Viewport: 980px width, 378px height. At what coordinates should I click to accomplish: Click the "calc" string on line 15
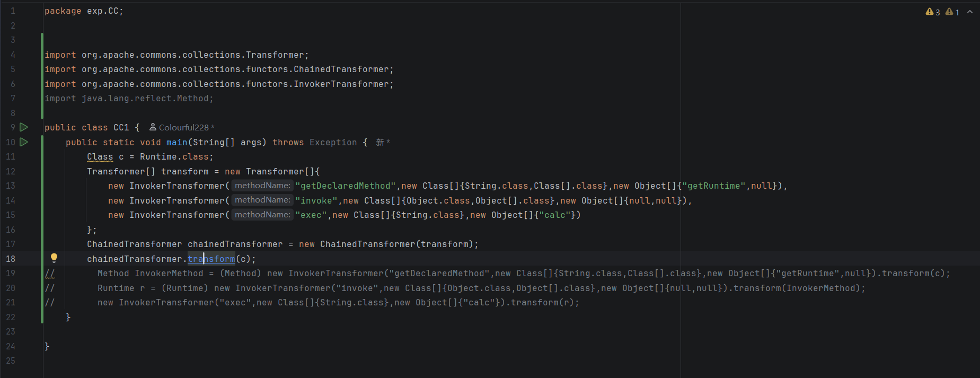coord(555,215)
